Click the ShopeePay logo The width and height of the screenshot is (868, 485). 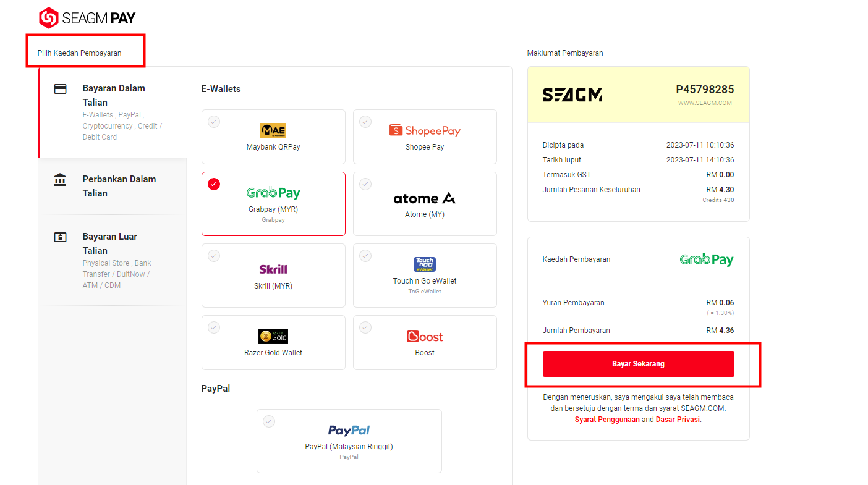[425, 130]
